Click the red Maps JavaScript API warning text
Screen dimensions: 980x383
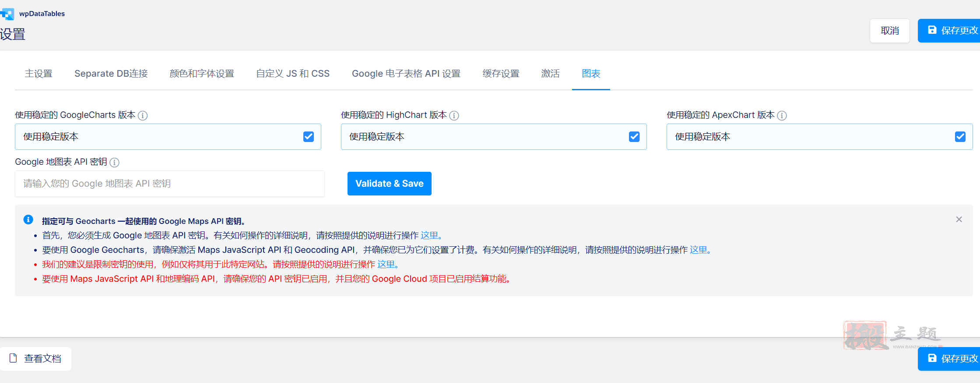[276, 279]
